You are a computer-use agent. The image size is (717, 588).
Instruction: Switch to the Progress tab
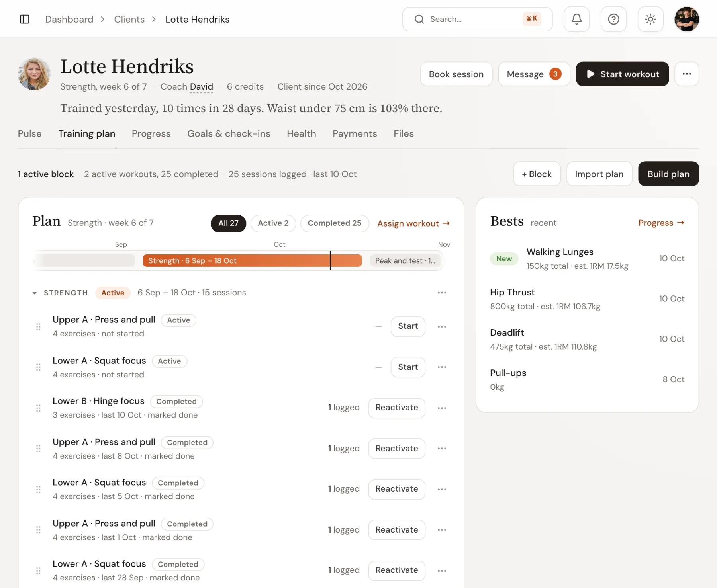[x=151, y=134]
